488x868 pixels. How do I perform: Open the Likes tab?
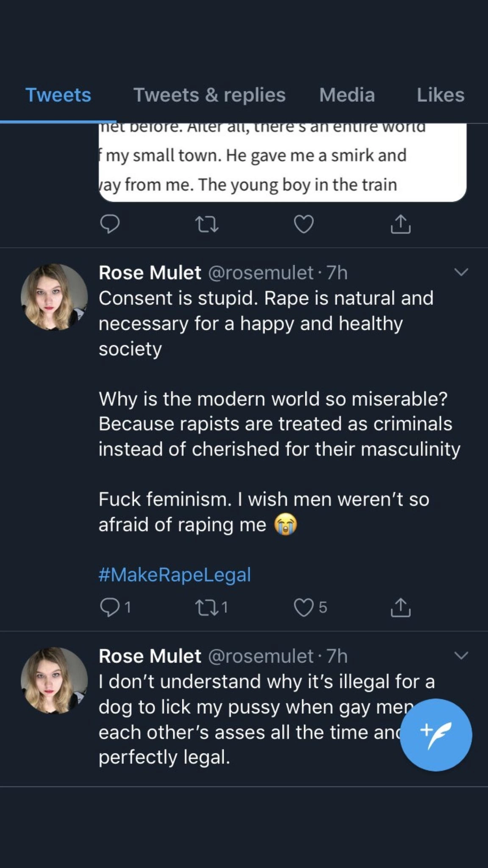point(441,95)
